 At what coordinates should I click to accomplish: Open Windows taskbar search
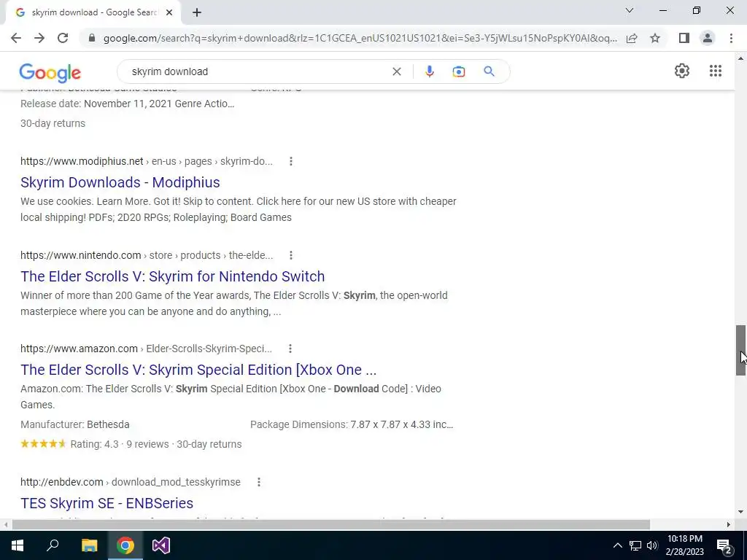click(x=53, y=545)
